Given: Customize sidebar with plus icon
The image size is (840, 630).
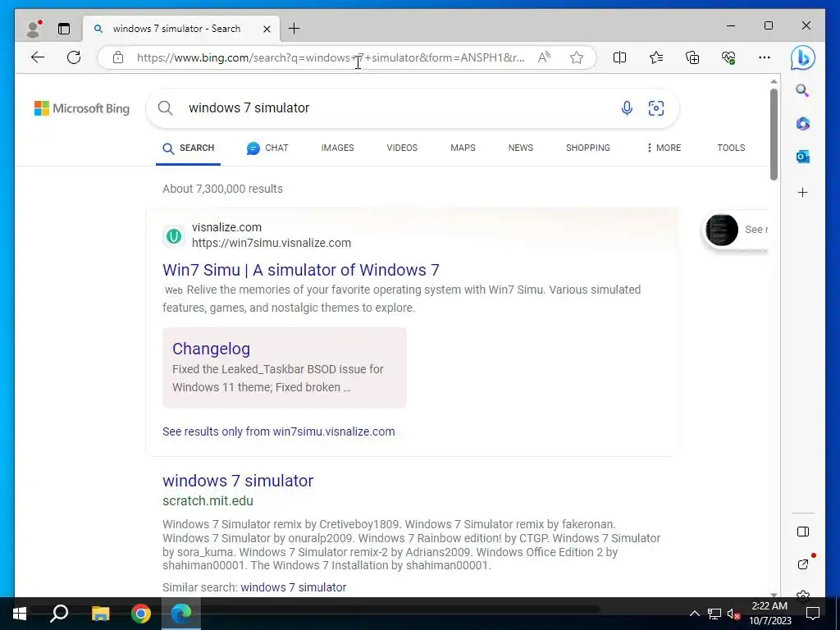Looking at the screenshot, I should (x=802, y=192).
